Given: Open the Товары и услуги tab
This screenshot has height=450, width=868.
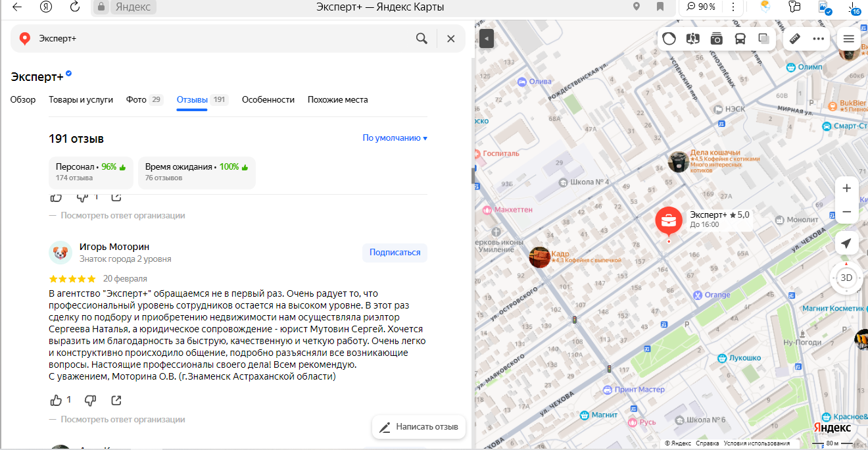Looking at the screenshot, I should pos(81,100).
